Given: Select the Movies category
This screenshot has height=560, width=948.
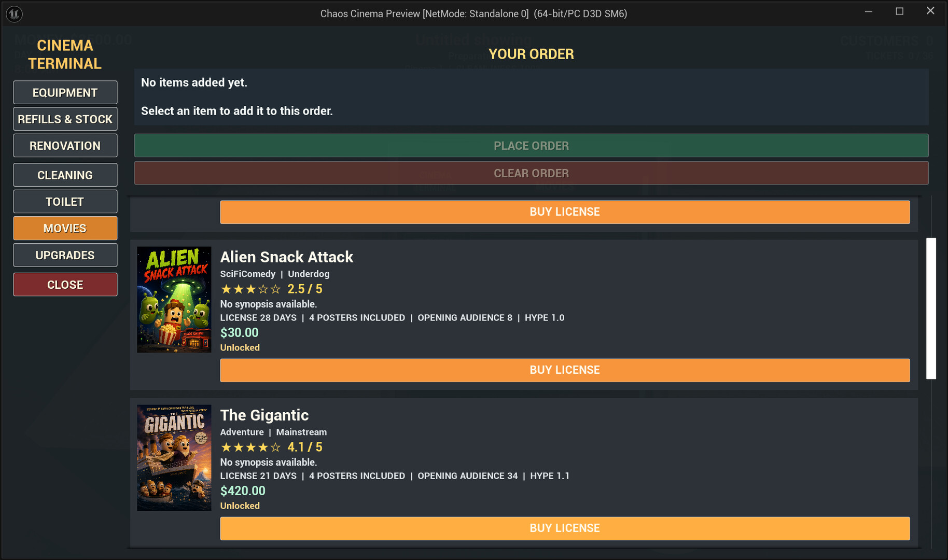Looking at the screenshot, I should coord(65,228).
